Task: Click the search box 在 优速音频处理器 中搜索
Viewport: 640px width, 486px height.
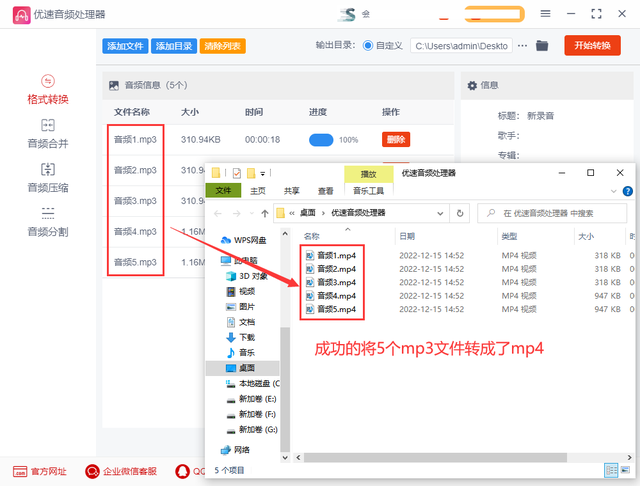Action: pos(552,213)
